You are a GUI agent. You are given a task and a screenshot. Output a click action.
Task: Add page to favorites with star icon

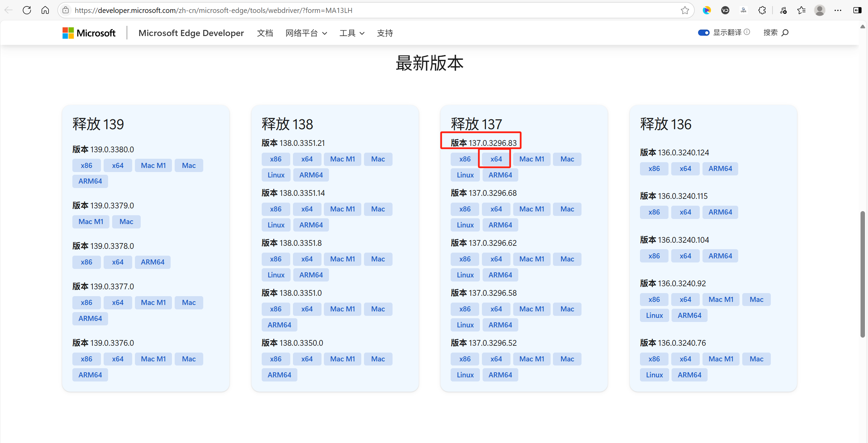pos(685,10)
